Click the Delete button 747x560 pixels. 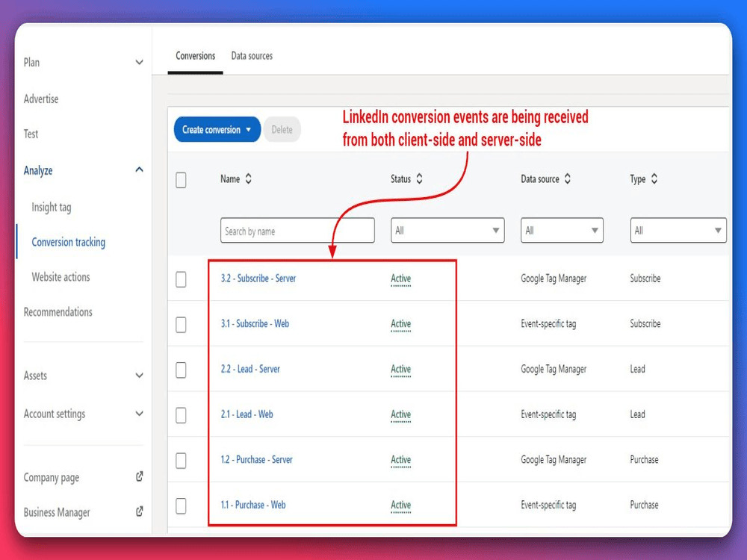(x=282, y=129)
